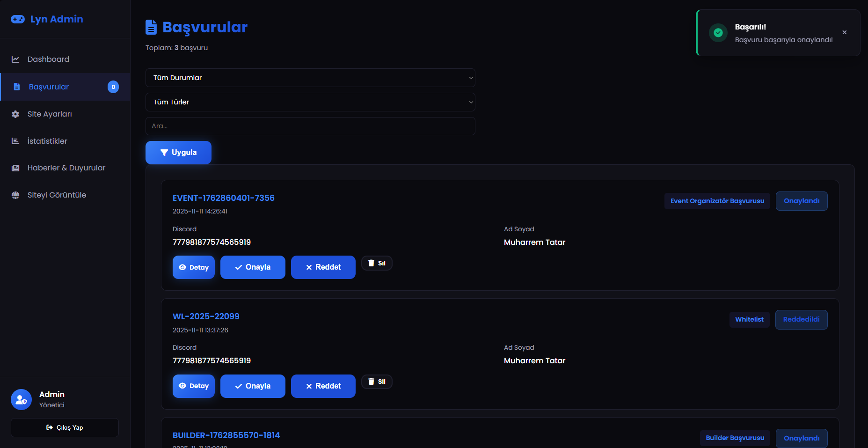Image resolution: width=868 pixels, height=448 pixels.
Task: Log out using Çıkış Yap button
Action: (x=65, y=428)
